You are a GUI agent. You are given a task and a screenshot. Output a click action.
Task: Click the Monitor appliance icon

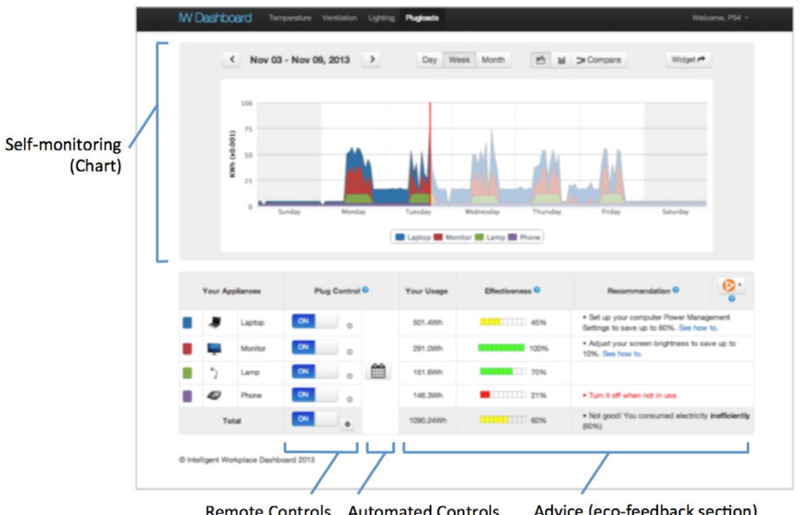point(214,348)
